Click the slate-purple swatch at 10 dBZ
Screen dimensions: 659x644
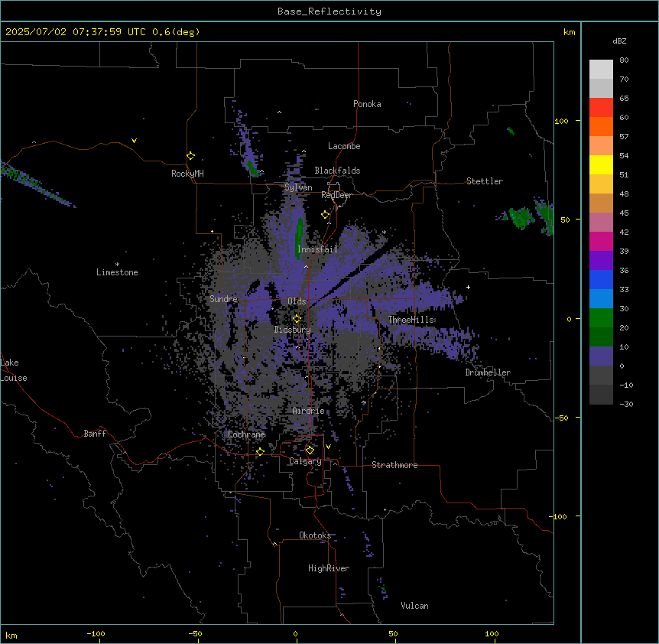(x=601, y=356)
